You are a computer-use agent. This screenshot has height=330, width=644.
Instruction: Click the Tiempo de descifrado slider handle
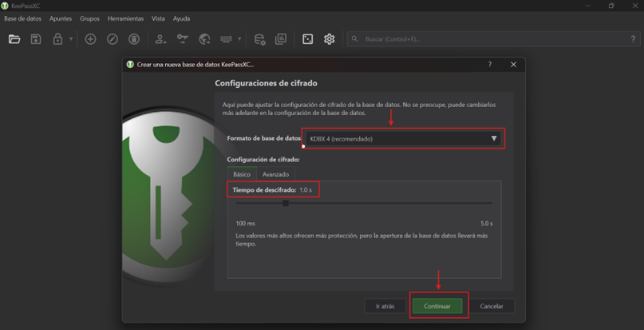tap(286, 203)
